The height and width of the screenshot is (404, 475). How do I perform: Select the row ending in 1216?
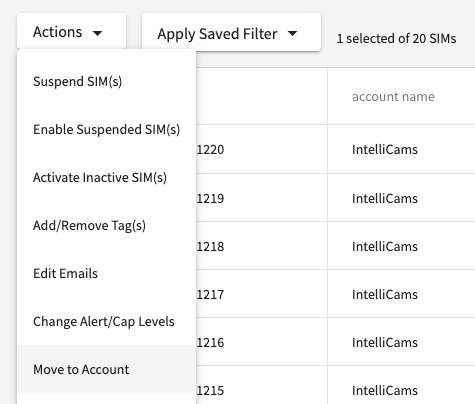pos(335,342)
